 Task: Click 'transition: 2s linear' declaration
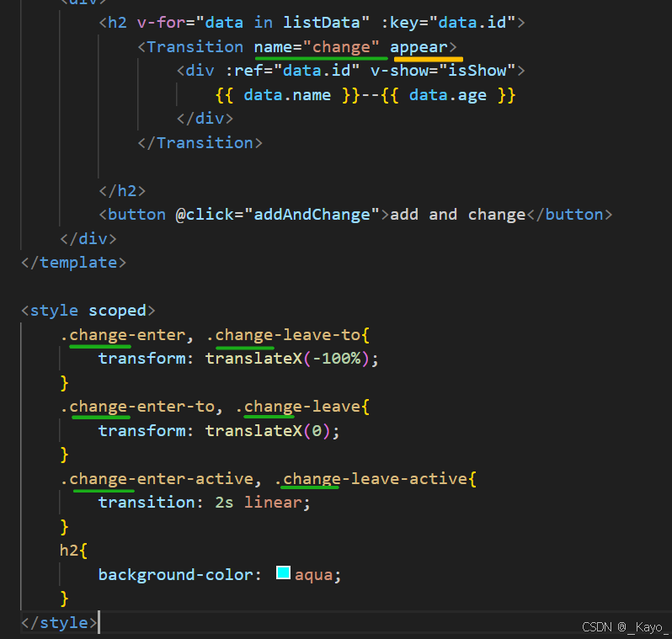(x=205, y=503)
